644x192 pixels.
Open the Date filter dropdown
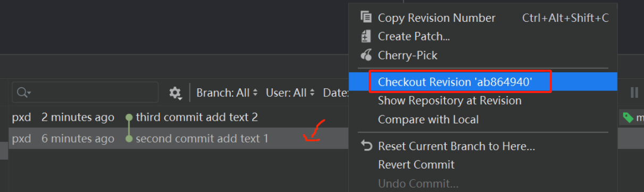tap(335, 93)
